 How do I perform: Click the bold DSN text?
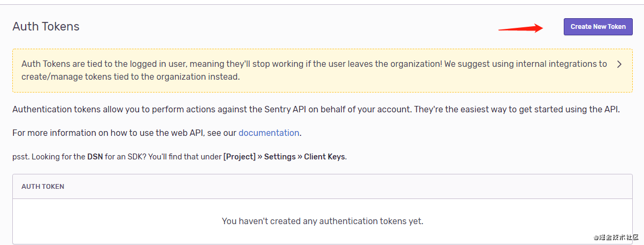pyautogui.click(x=95, y=157)
